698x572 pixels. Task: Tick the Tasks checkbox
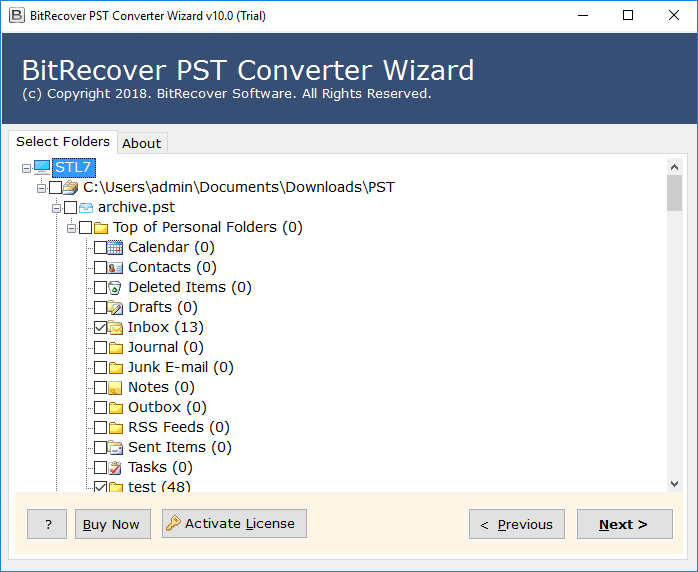pos(101,467)
